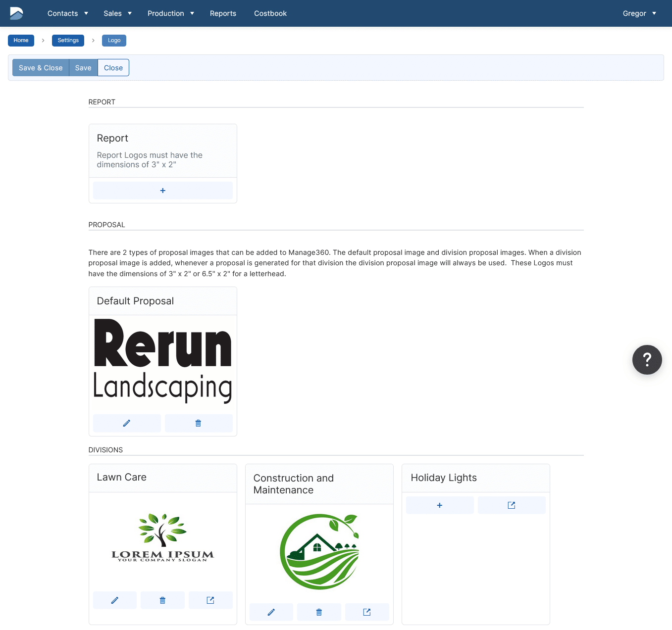The height and width of the screenshot is (630, 672).
Task: Open the Production dropdown menu
Action: 171,13
